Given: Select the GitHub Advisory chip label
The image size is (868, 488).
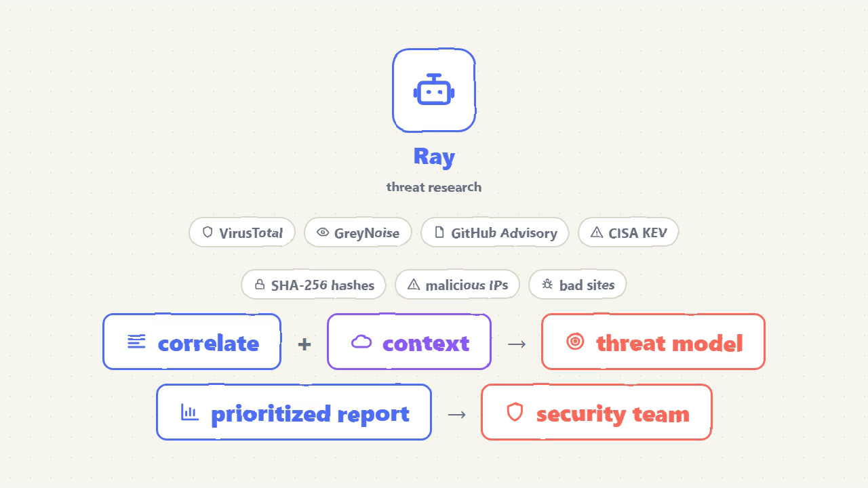Looking at the screenshot, I should (x=504, y=232).
